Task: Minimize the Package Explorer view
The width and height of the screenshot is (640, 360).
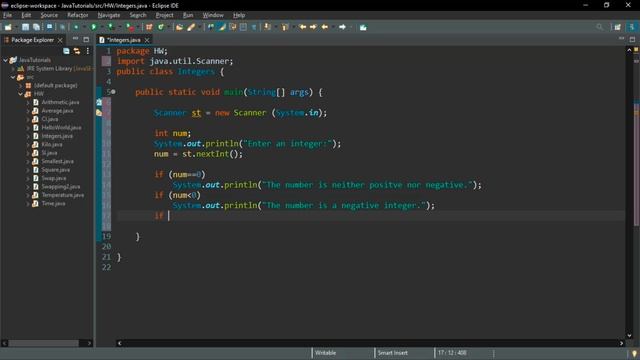Action: click(75, 39)
